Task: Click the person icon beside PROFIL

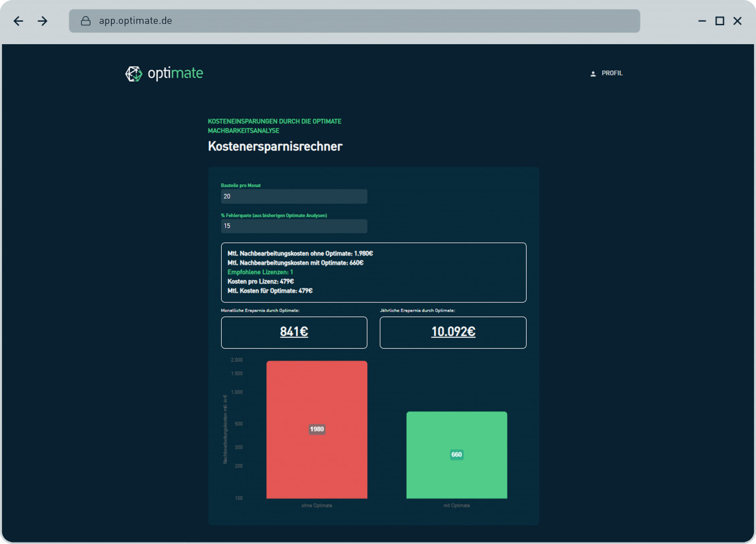Action: pos(593,73)
